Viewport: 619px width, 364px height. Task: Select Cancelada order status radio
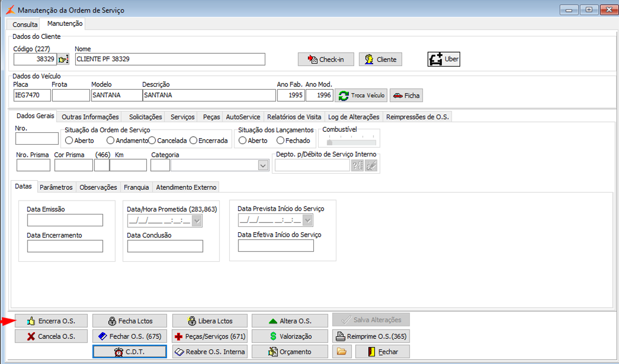click(x=152, y=140)
